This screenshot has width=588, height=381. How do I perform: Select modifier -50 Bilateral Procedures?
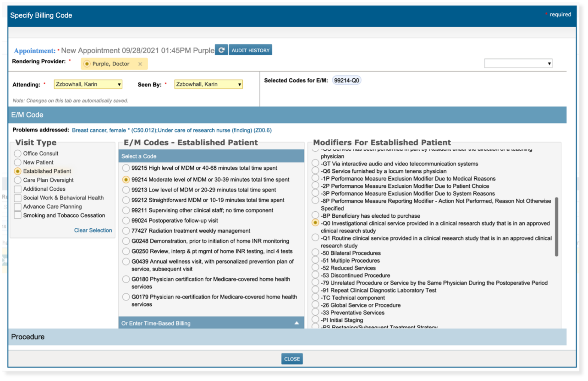(315, 253)
